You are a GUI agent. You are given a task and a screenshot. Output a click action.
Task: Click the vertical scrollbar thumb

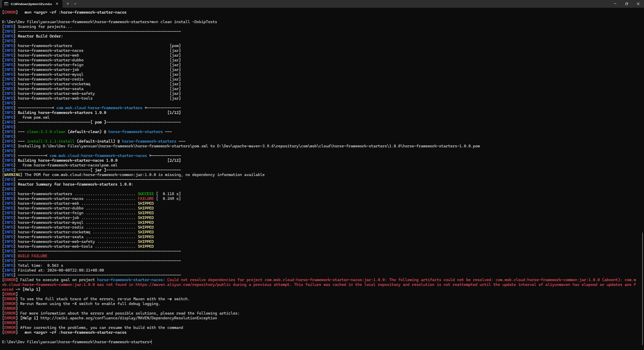(x=642, y=289)
